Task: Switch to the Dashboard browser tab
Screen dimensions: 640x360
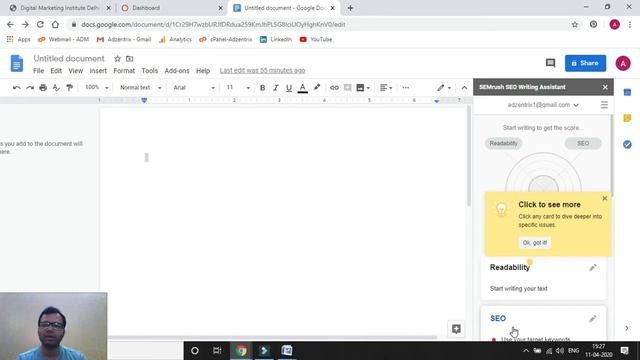Action: (x=171, y=8)
